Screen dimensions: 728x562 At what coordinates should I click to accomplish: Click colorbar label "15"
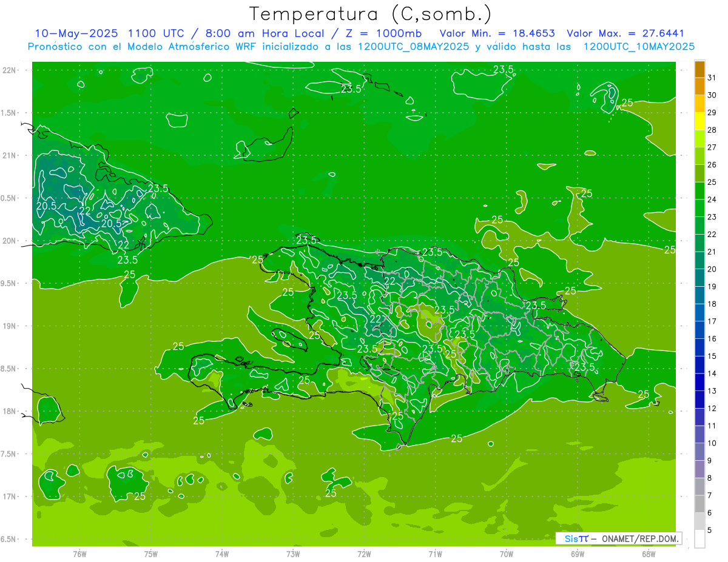(x=712, y=356)
